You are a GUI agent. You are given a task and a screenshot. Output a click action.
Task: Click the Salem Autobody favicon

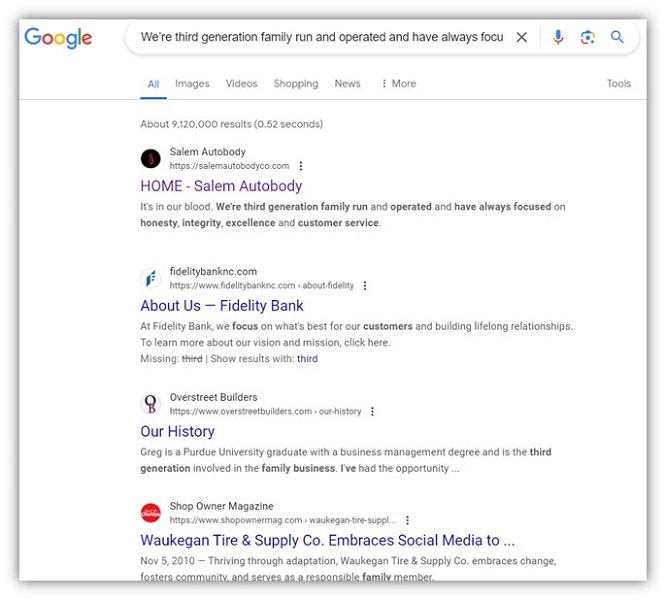pos(151,158)
